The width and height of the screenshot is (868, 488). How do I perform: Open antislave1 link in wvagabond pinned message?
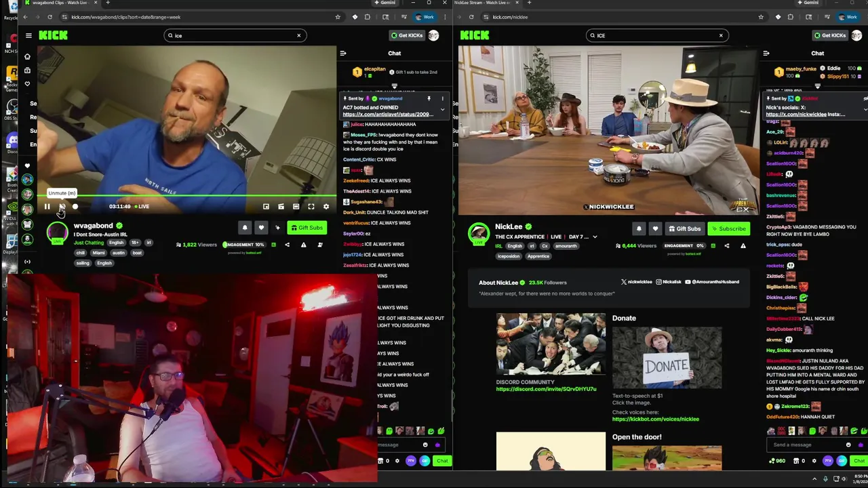click(388, 115)
